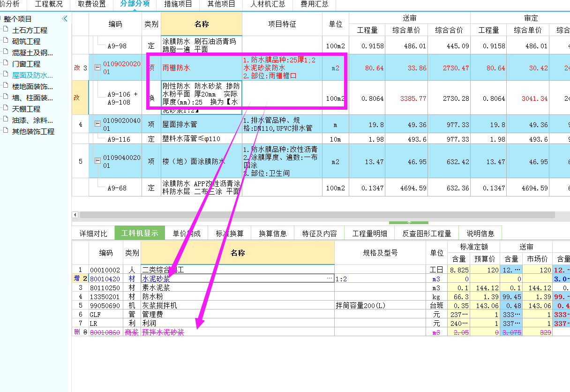
Task: Click the 项目特征 column header
Action: (x=282, y=24)
